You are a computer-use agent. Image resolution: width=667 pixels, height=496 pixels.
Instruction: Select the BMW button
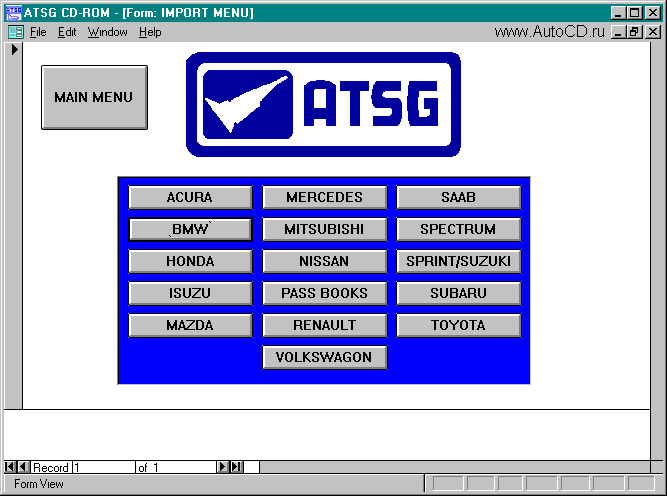190,229
